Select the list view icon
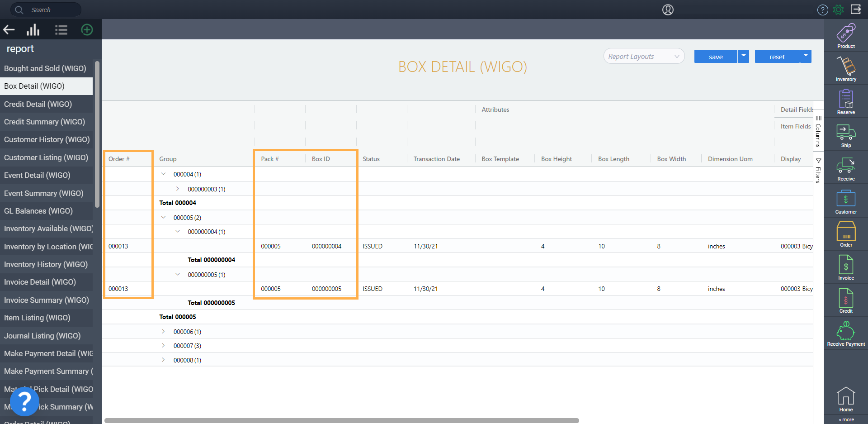The height and width of the screenshot is (424, 868). (x=61, y=30)
